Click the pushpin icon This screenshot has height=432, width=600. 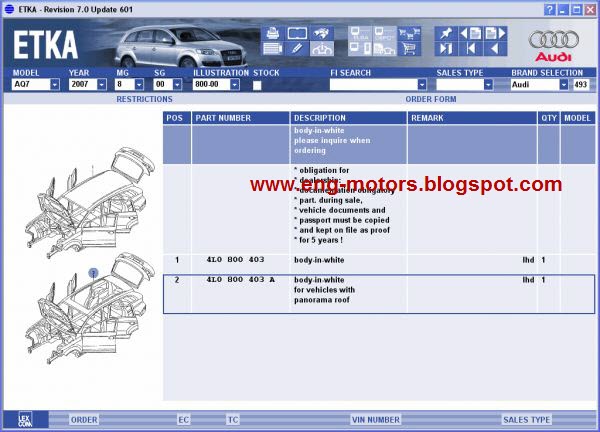pos(446,33)
